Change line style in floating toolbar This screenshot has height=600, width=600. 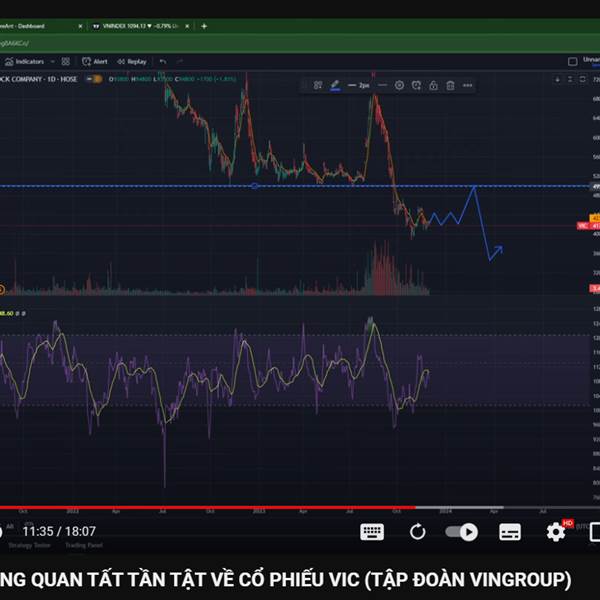pyautogui.click(x=382, y=85)
